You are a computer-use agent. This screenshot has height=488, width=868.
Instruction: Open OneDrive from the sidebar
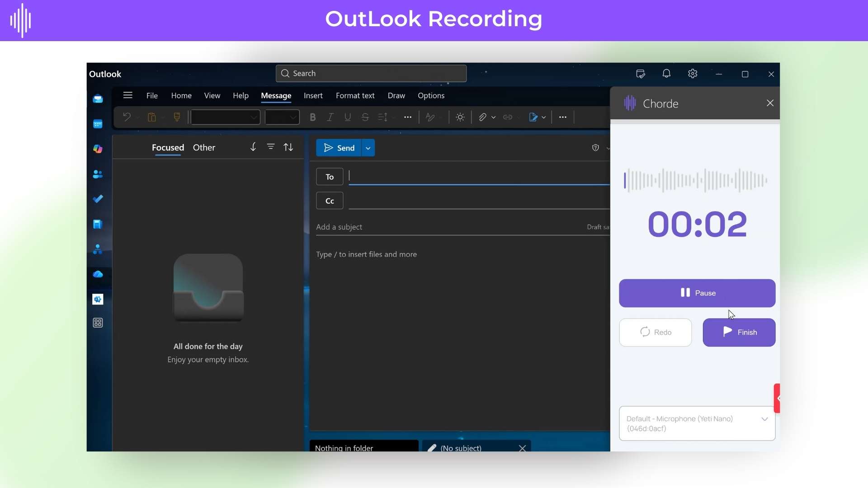98,274
